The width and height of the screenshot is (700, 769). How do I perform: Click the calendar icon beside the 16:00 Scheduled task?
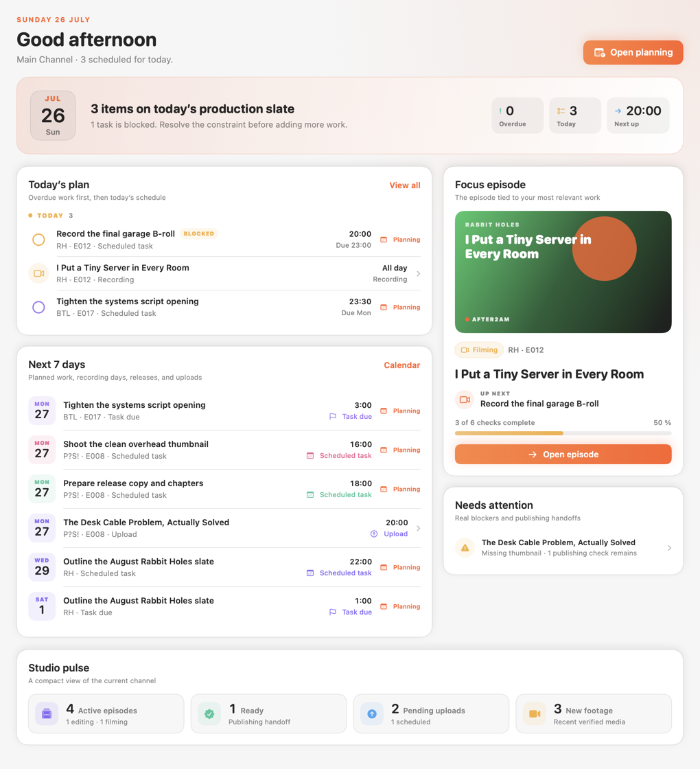coord(310,456)
